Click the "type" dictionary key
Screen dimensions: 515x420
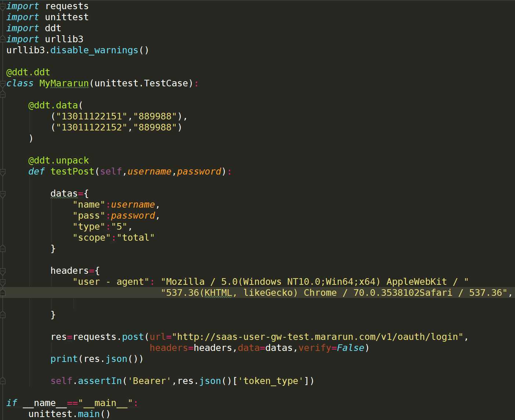pyautogui.click(x=89, y=227)
